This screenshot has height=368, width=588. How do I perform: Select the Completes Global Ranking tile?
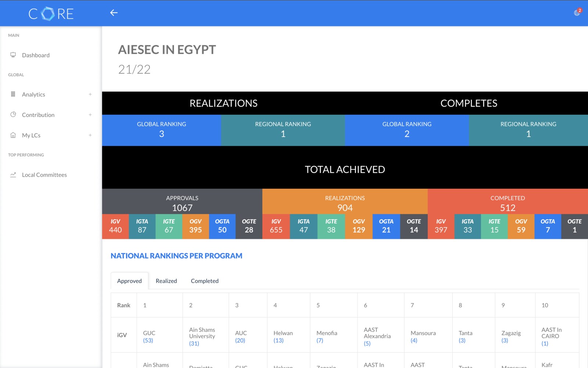(407, 130)
